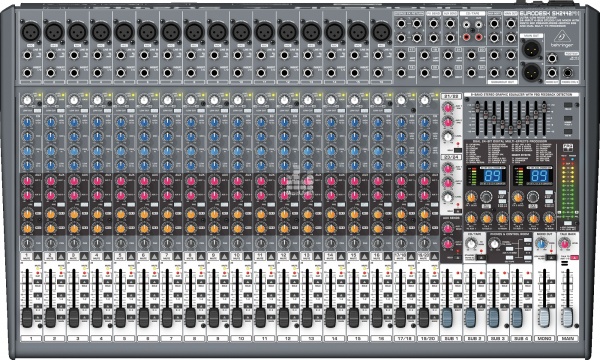The width and height of the screenshot is (600, 360).
Task: Click the blue Mono Out knob
Action: coord(541,244)
